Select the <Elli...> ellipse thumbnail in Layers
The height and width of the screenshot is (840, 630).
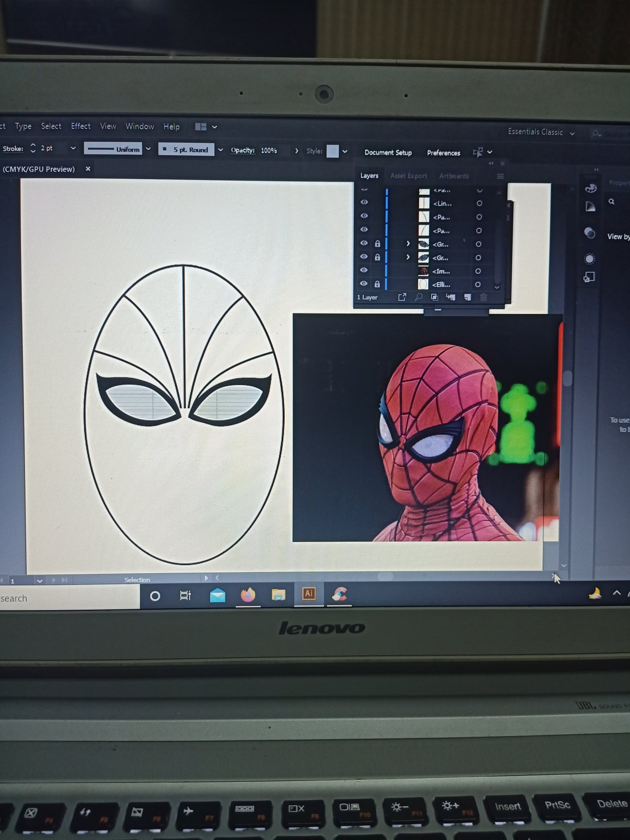click(423, 284)
